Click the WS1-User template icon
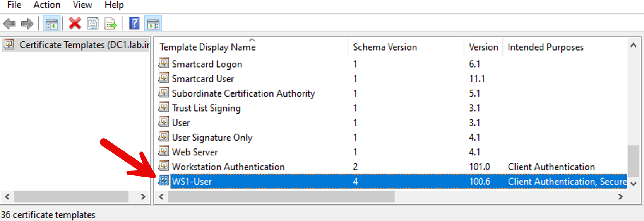The image size is (644, 221). pos(164,180)
